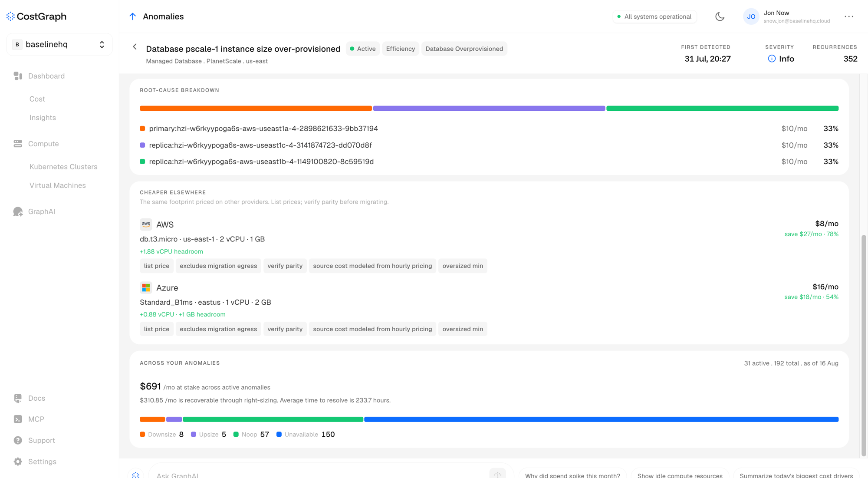868x478 pixels.
Task: Click the Downsize legend swatch
Action: click(142, 434)
